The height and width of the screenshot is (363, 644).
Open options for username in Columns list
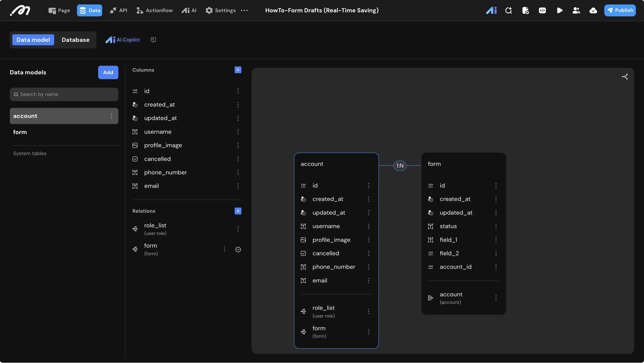click(x=238, y=132)
